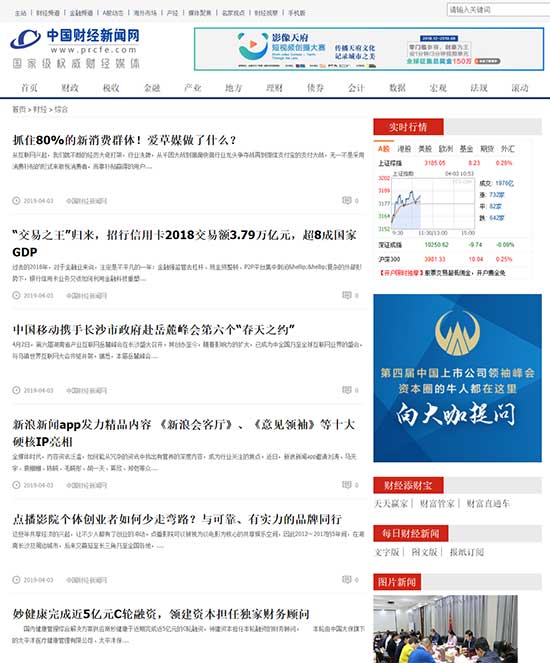Image resolution: width=550 pixels, height=663 pixels.
Task: Open 地方 navigation item
Action: point(234,88)
